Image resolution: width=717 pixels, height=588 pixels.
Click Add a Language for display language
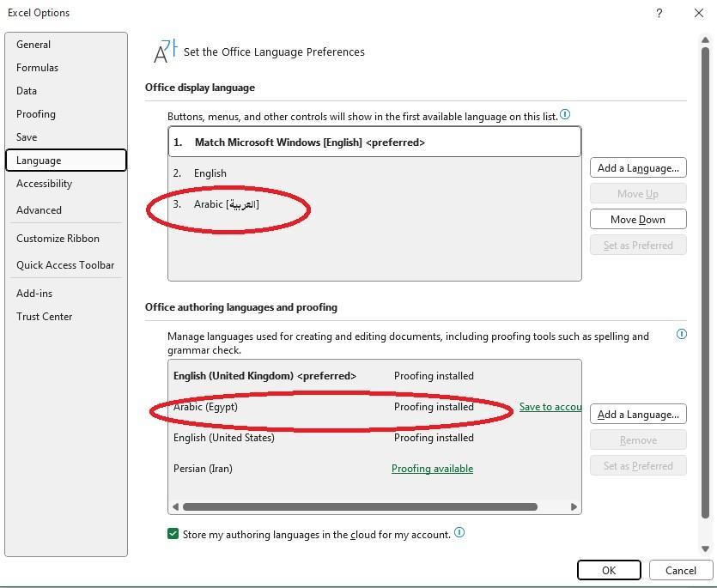tap(638, 167)
